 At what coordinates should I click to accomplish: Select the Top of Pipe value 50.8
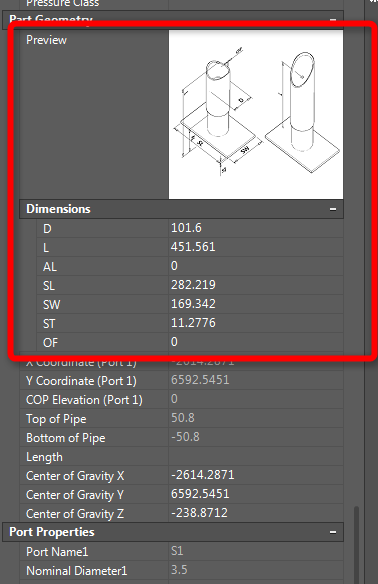coord(256,418)
